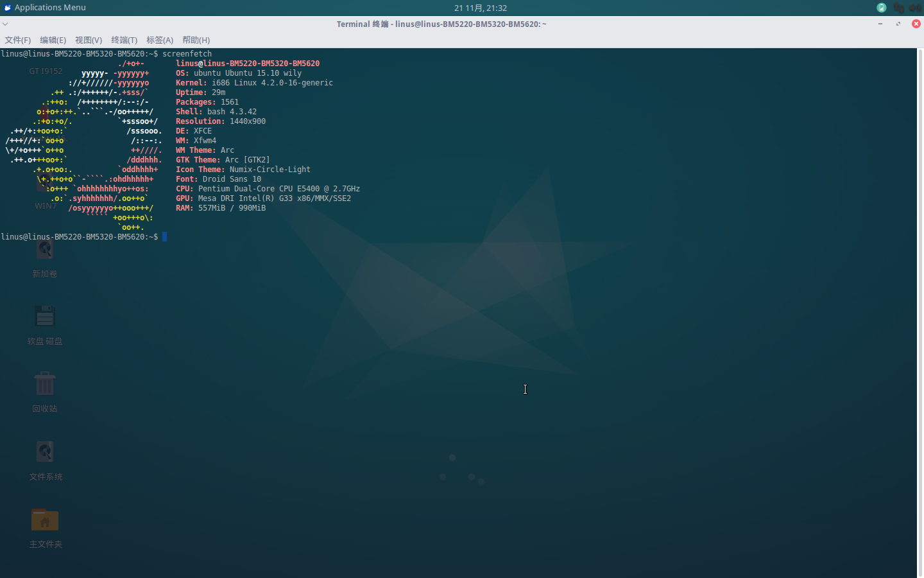The width and height of the screenshot is (924, 578).
Task: Click the "CPU: Pentium Dual-Core" line
Action: pos(268,189)
